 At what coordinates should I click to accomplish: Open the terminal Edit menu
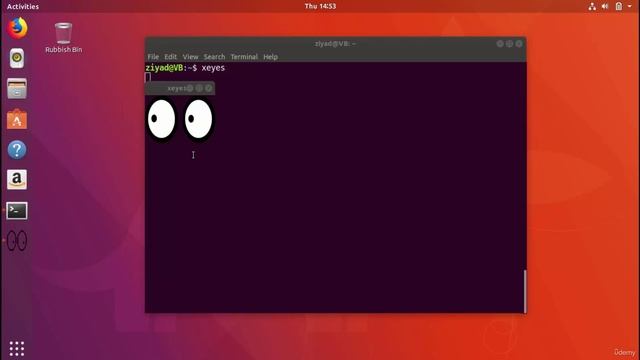171,57
